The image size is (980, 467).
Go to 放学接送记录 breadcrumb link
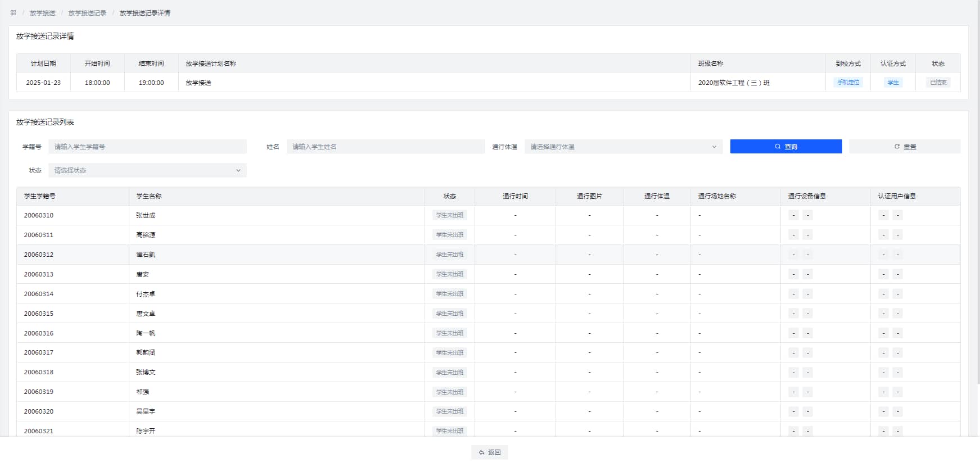[x=87, y=13]
